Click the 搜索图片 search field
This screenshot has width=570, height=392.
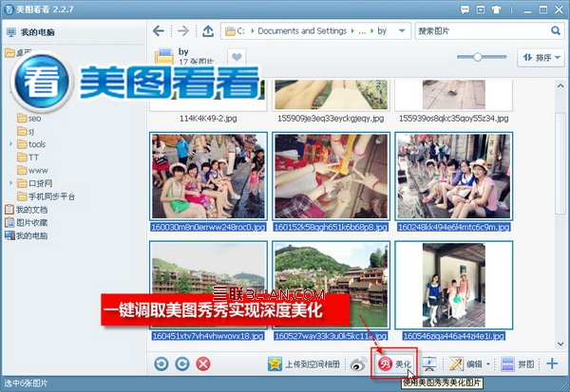pyautogui.click(x=484, y=31)
